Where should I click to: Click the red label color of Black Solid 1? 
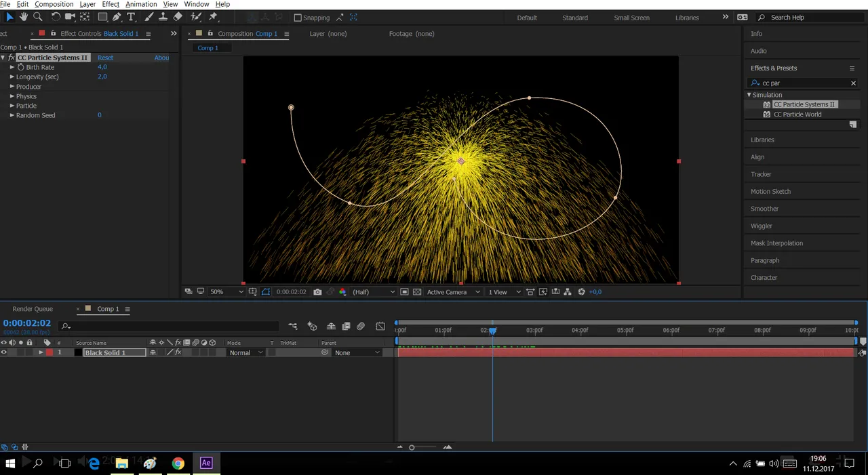coord(50,352)
